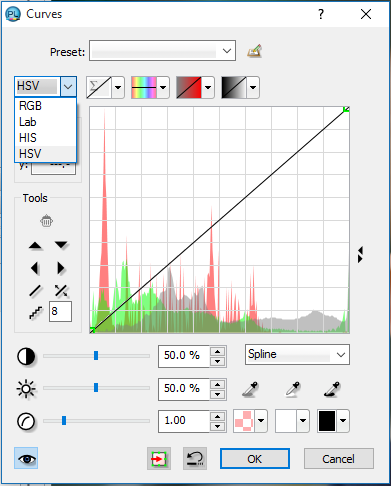Image resolution: width=391 pixels, height=486 pixels.
Task: Choose HSV in color model list
Action: (45, 154)
